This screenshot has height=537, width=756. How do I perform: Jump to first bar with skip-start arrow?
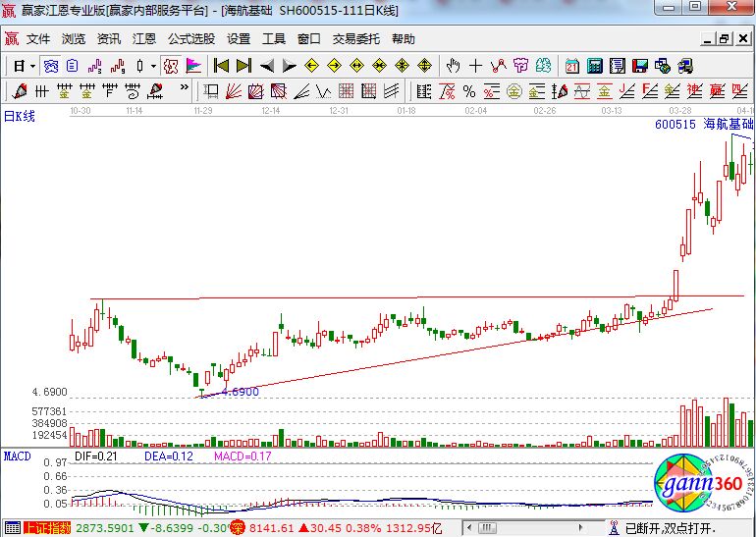click(221, 66)
